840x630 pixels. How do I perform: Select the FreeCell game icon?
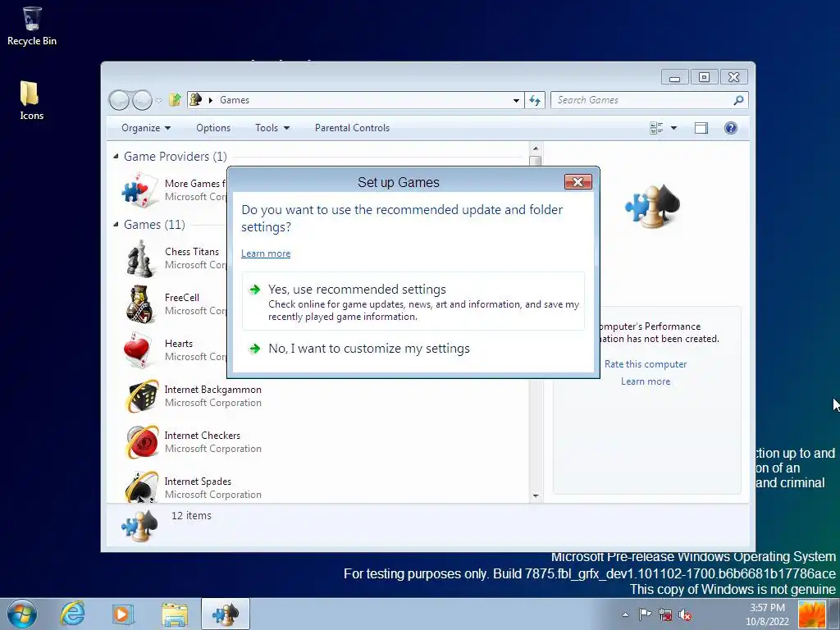point(140,304)
